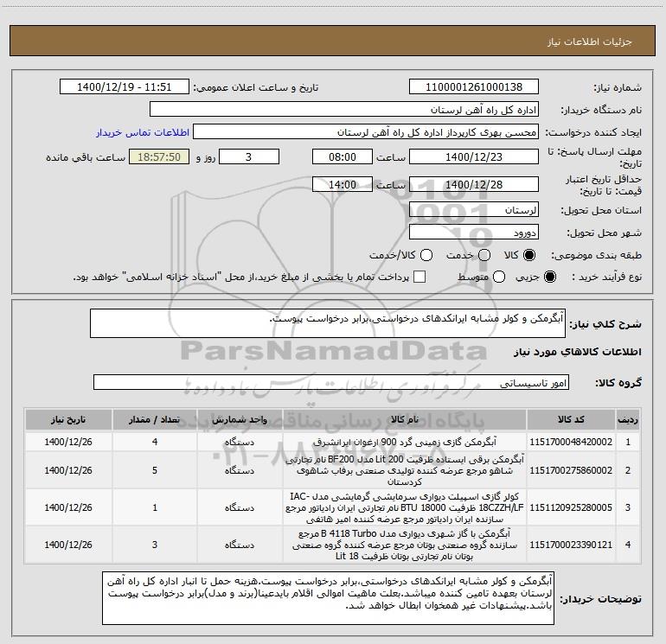The image size is (666, 644).
Task: Click the unit دستگاه in row 2
Action: pos(240,470)
